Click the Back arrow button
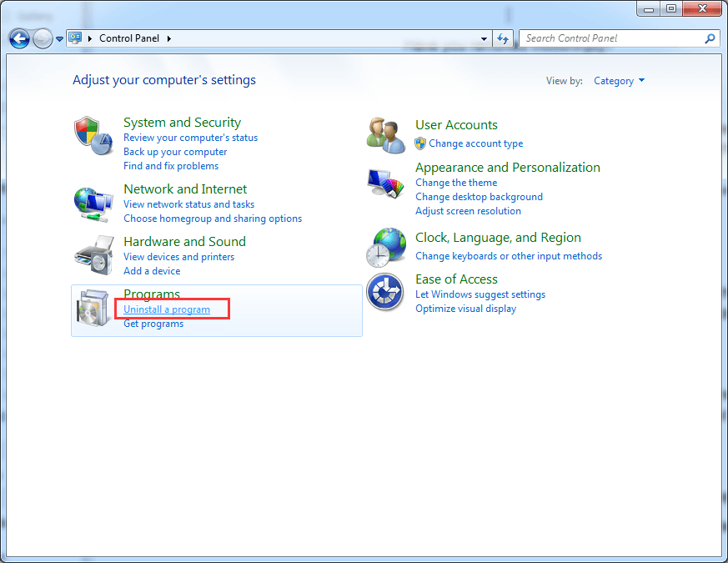Screen dimensions: 728x563 [x=19, y=38]
